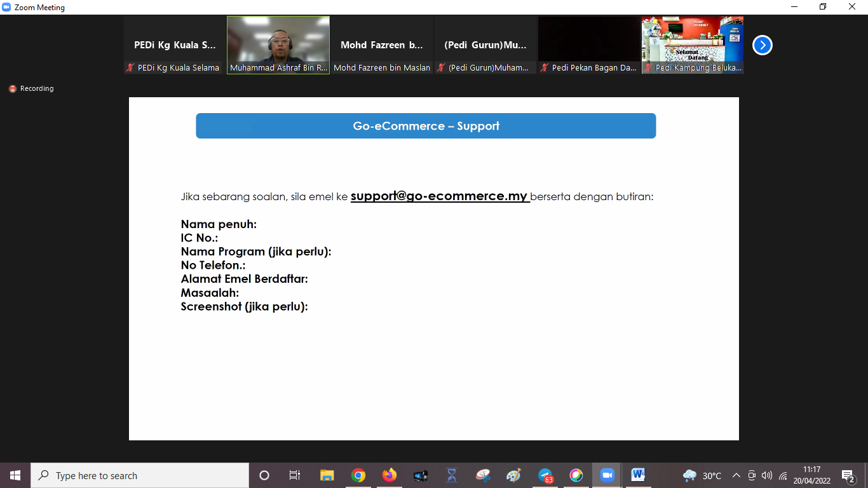Open Microsoft Word from the taskbar
The image size is (868, 488).
click(638, 475)
